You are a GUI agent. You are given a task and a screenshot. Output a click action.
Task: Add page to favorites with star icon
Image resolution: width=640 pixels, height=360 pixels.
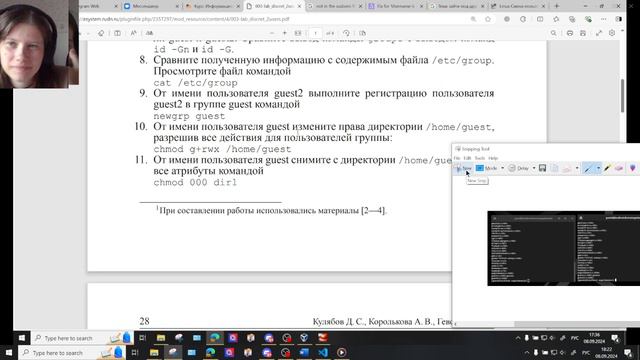tap(488, 19)
